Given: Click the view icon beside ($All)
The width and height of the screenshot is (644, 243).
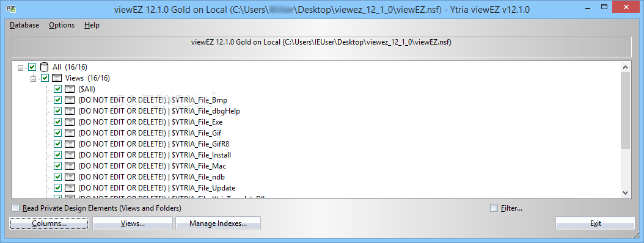Looking at the screenshot, I should (70, 89).
